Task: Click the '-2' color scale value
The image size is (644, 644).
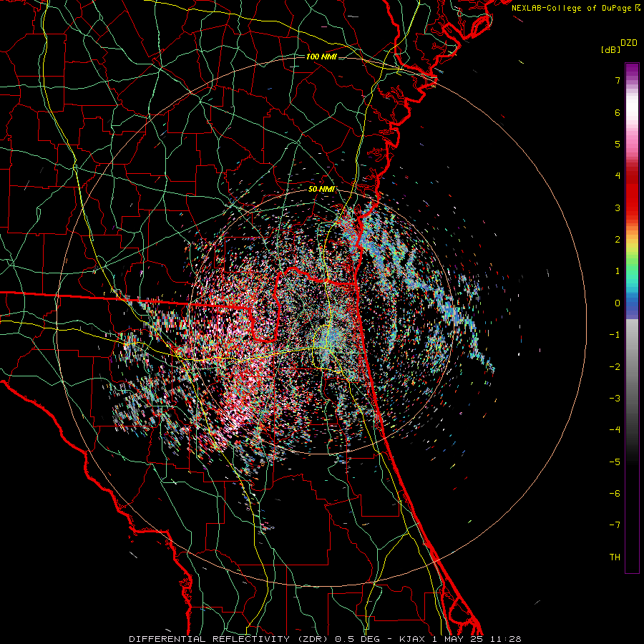Action: click(615, 367)
